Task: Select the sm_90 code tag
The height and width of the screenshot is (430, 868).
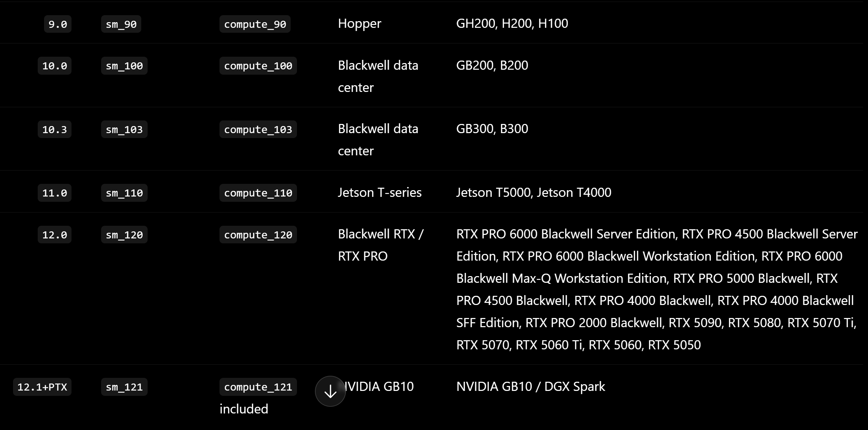Action: pyautogui.click(x=121, y=24)
